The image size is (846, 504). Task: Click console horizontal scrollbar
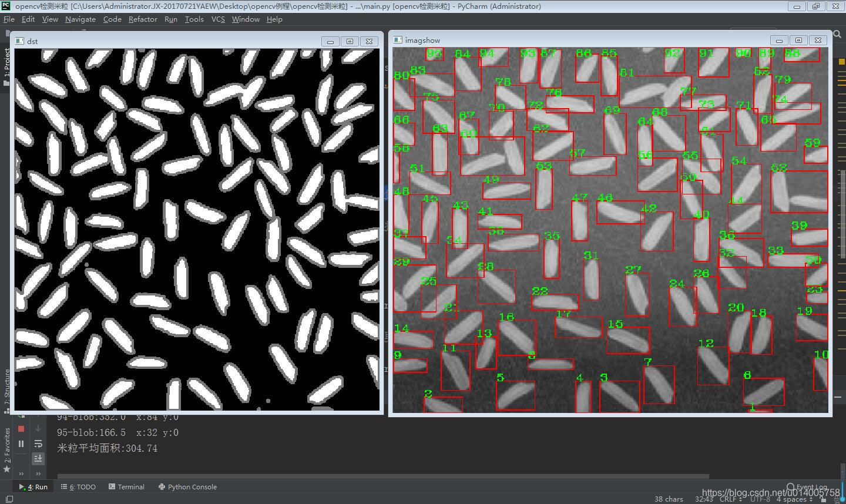point(383,476)
